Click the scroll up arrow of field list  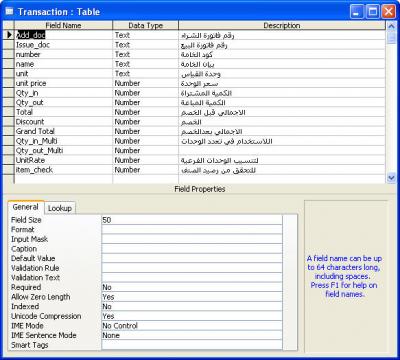tap(391, 25)
